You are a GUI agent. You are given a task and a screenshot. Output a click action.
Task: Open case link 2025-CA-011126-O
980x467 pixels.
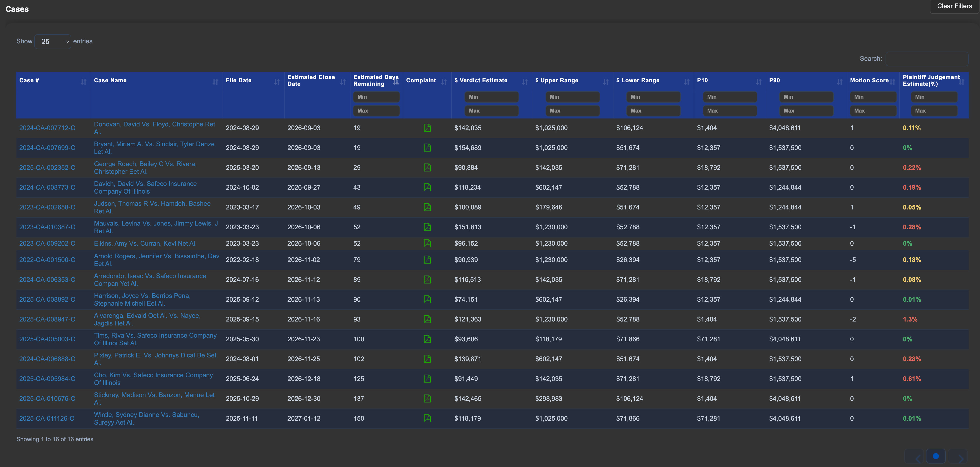tap(47, 418)
